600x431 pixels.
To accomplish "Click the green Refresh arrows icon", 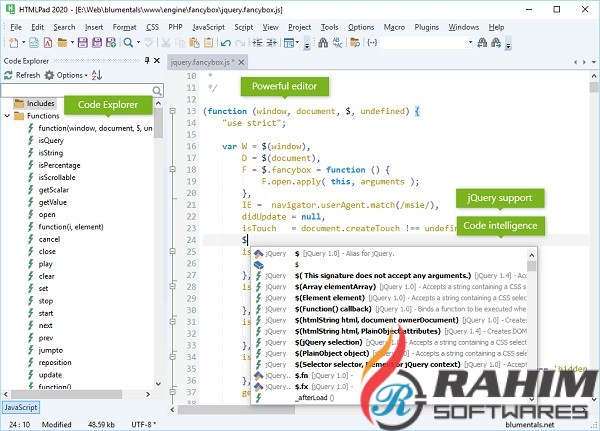I will pos(8,75).
